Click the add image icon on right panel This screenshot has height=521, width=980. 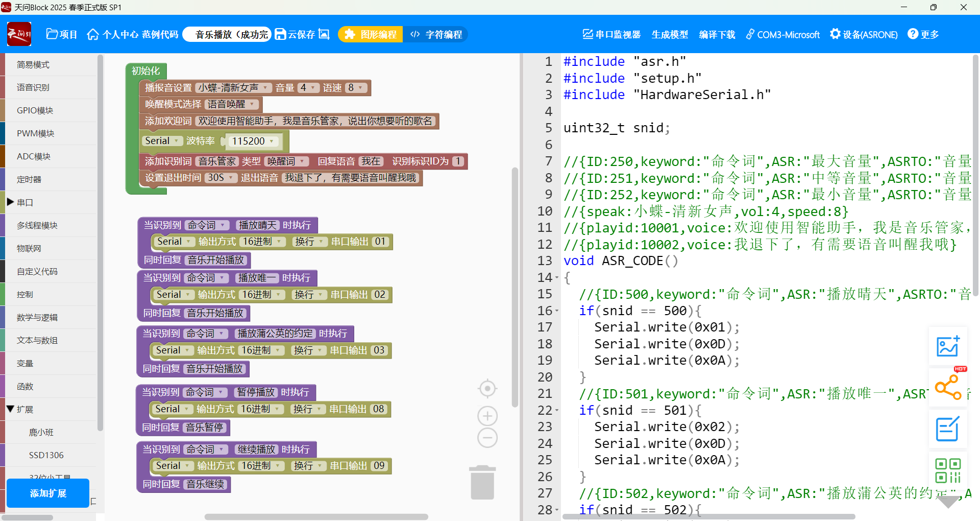tap(948, 346)
